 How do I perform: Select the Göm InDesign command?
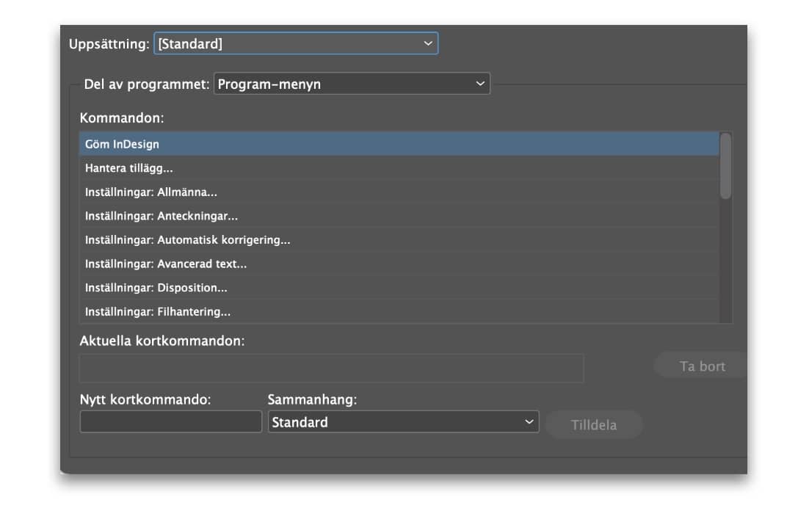point(399,144)
